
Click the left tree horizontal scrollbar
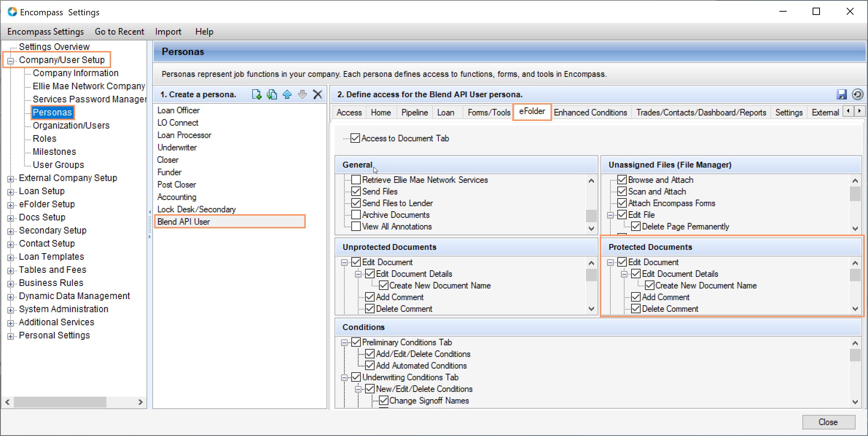(x=60, y=402)
